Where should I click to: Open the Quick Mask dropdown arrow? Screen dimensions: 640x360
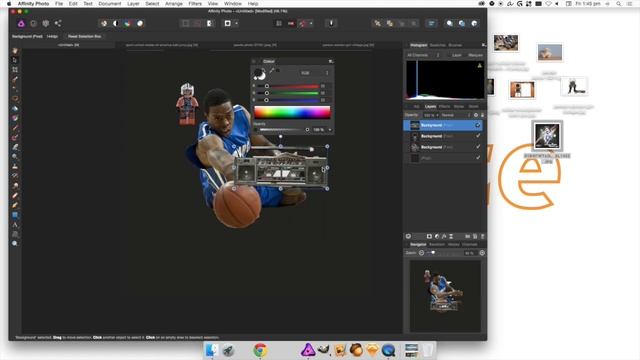pyautogui.click(x=236, y=24)
